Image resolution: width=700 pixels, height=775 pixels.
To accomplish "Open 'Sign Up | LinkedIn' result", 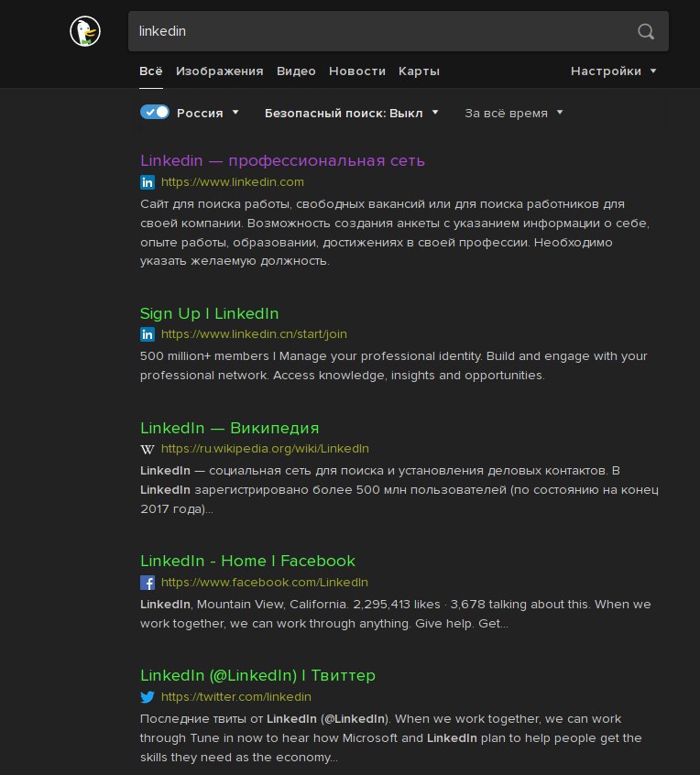I will pyautogui.click(x=209, y=313).
